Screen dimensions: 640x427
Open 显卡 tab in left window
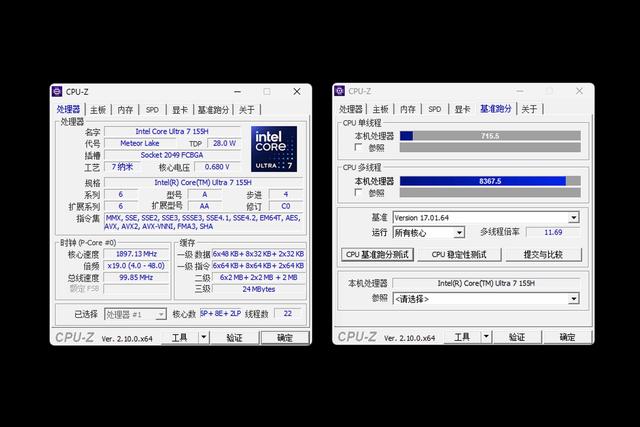tap(180, 109)
